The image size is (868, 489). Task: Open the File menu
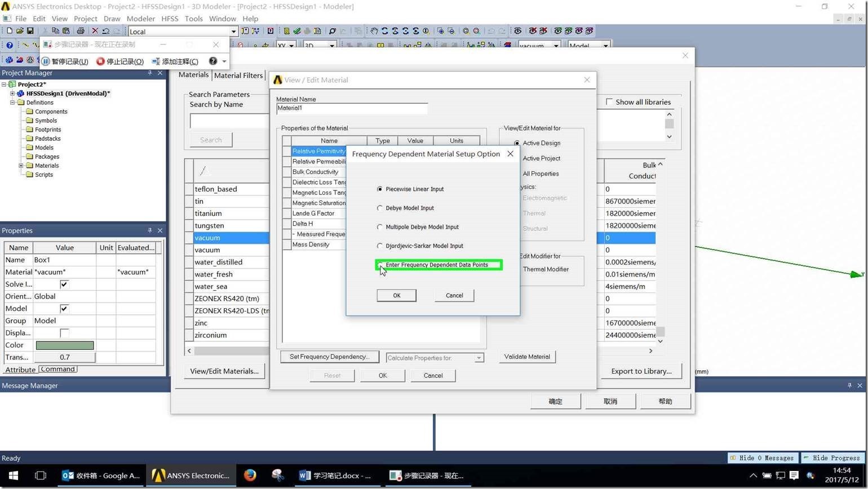21,19
